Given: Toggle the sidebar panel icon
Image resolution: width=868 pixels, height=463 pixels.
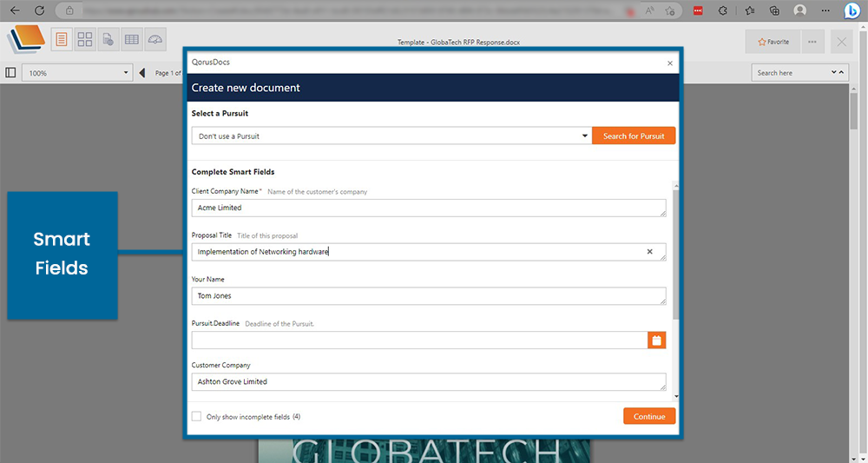Looking at the screenshot, I should coord(10,73).
